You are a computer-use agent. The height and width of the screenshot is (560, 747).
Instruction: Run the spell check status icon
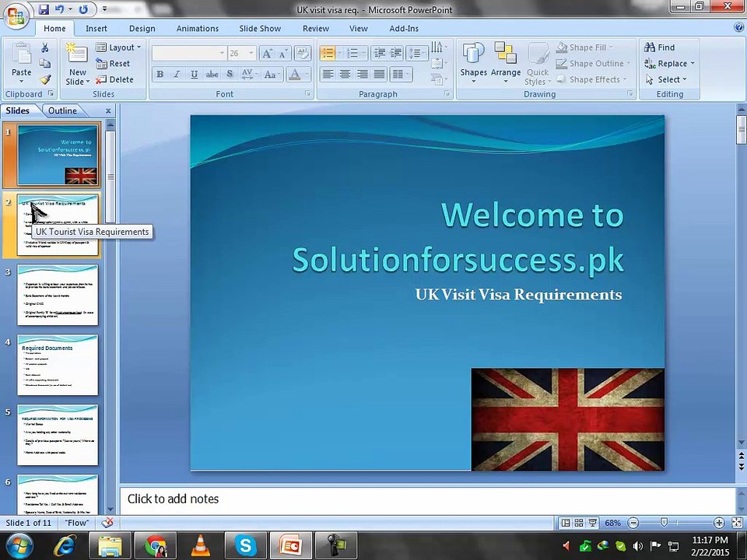click(x=107, y=523)
